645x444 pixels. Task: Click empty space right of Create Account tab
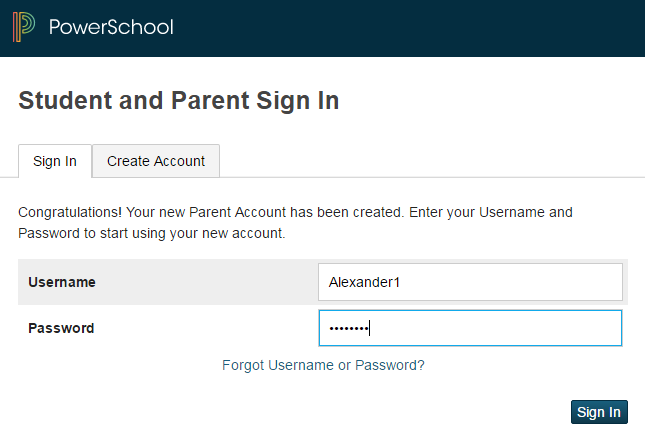tap(432, 160)
